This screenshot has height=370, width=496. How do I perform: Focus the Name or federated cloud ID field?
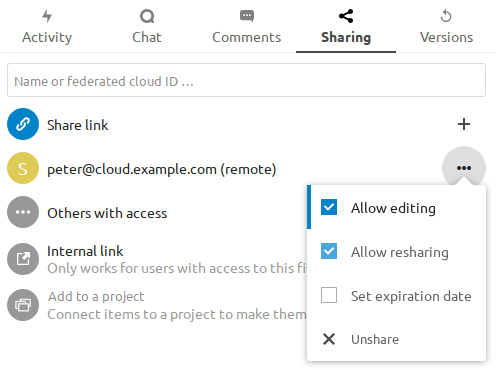(246, 80)
